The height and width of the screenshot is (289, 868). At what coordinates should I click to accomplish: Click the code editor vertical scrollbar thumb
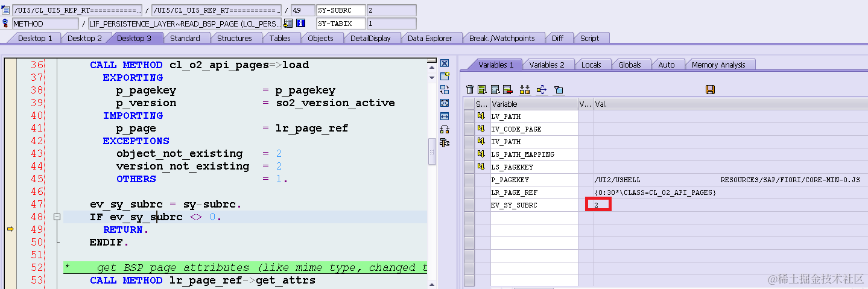point(432,151)
